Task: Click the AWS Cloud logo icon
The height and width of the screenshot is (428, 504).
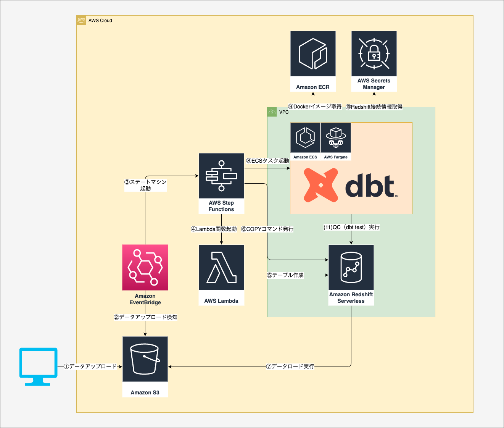Action: coord(81,20)
